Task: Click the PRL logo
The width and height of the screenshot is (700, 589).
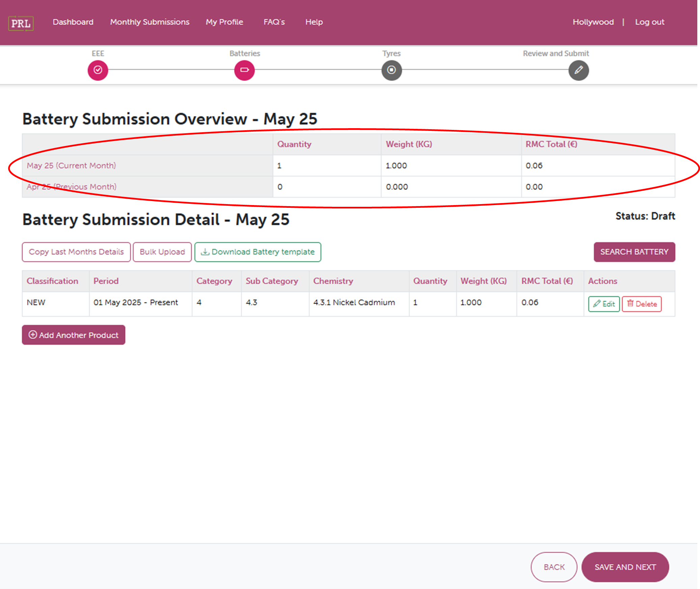Action: [21, 23]
